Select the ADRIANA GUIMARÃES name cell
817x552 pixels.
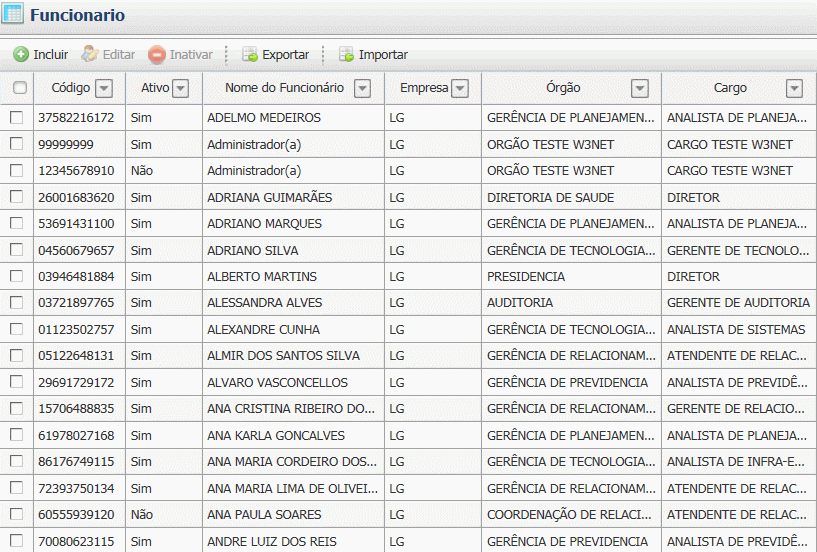point(269,197)
